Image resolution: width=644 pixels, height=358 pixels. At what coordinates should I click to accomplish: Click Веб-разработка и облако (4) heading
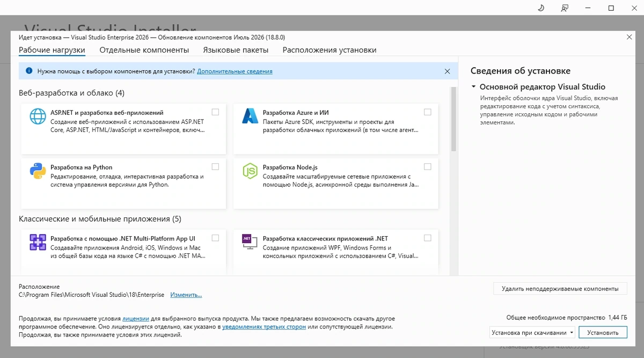click(x=71, y=93)
